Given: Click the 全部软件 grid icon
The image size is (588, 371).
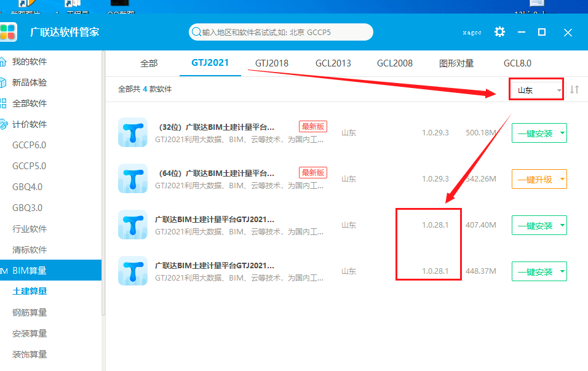Looking at the screenshot, I should coord(3,103).
